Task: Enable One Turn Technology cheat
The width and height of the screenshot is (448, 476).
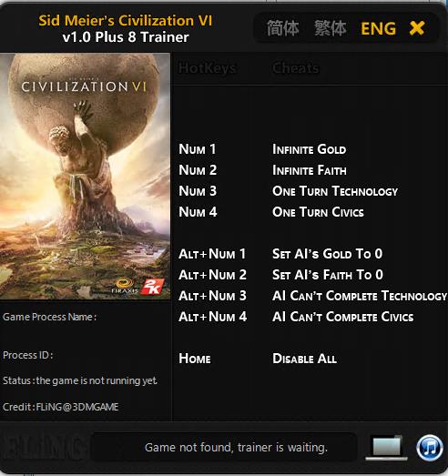Action: click(335, 191)
